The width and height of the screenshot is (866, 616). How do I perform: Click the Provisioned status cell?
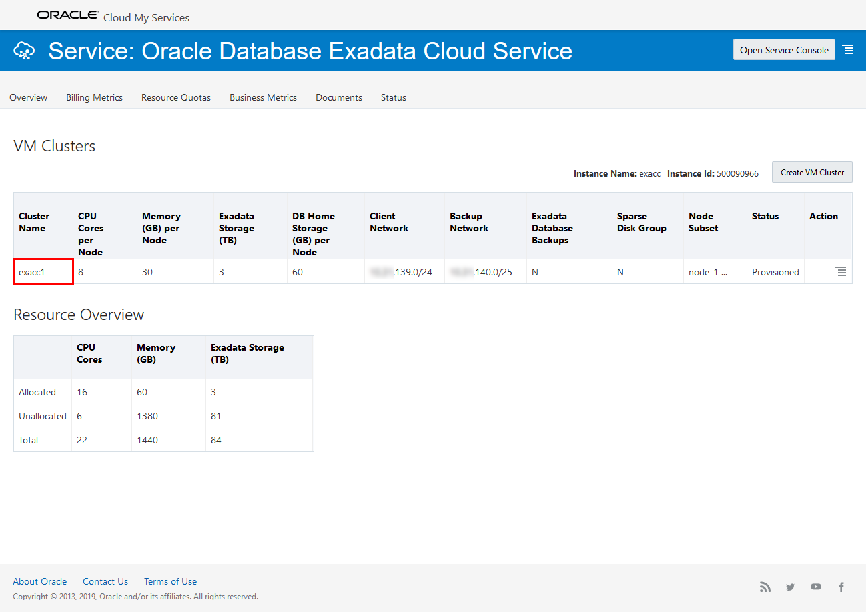pyautogui.click(x=775, y=272)
